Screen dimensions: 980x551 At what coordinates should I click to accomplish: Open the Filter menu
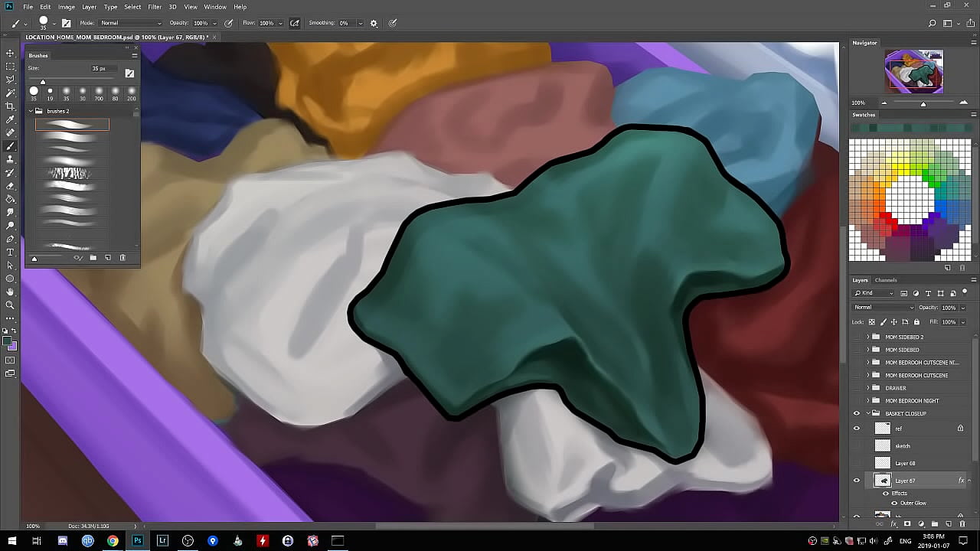pos(155,7)
